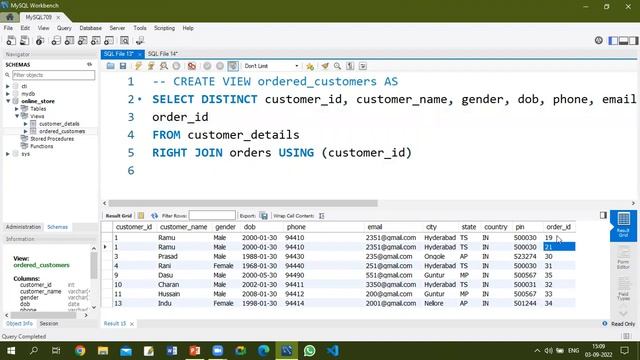Viewport: 640px width, 360px height.
Task: Click the beautify query broom icon
Action: [325, 66]
